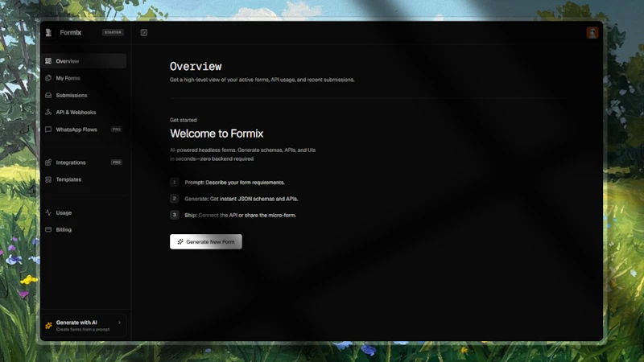The width and height of the screenshot is (644, 362).
Task: Click the "Generate: Get instant JSON schemas" text
Action: coord(241,199)
